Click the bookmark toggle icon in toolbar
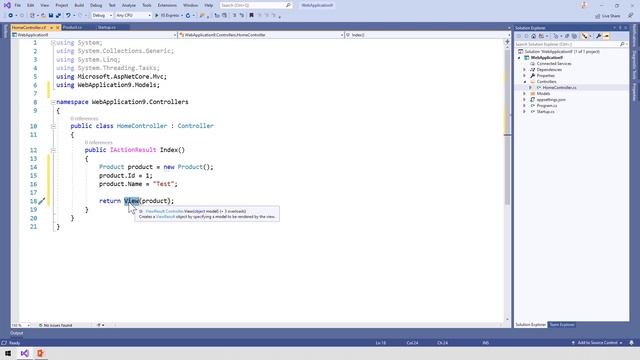Image resolution: width=640 pixels, height=360 pixels. pos(251,16)
